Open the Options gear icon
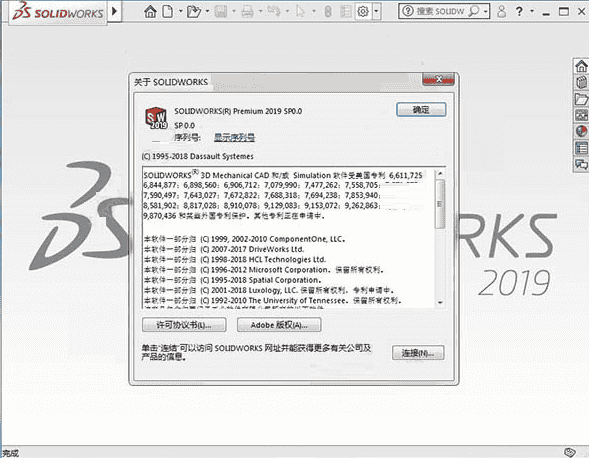589x458 pixels. click(x=363, y=12)
